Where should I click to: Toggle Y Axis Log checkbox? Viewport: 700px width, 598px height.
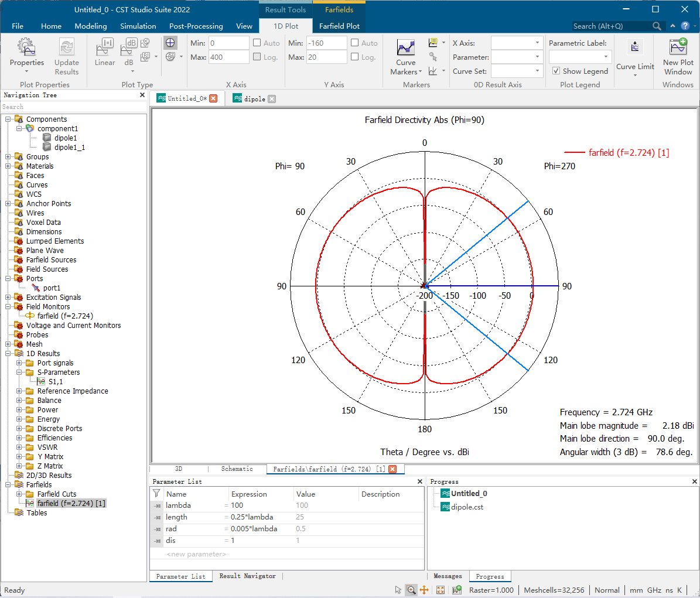point(355,57)
